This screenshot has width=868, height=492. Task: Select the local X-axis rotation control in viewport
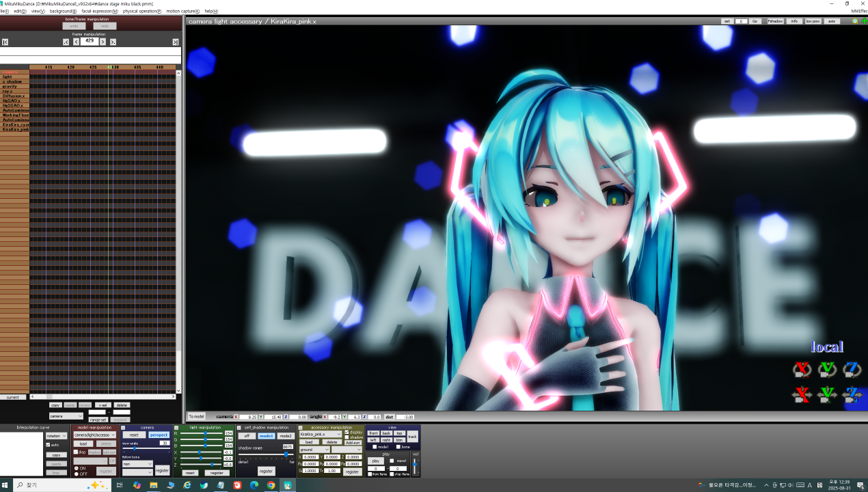pos(801,370)
